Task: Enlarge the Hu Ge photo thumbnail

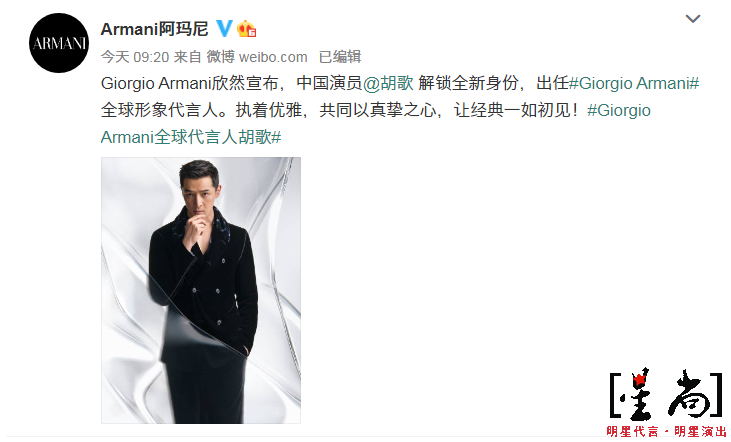Action: (201, 290)
